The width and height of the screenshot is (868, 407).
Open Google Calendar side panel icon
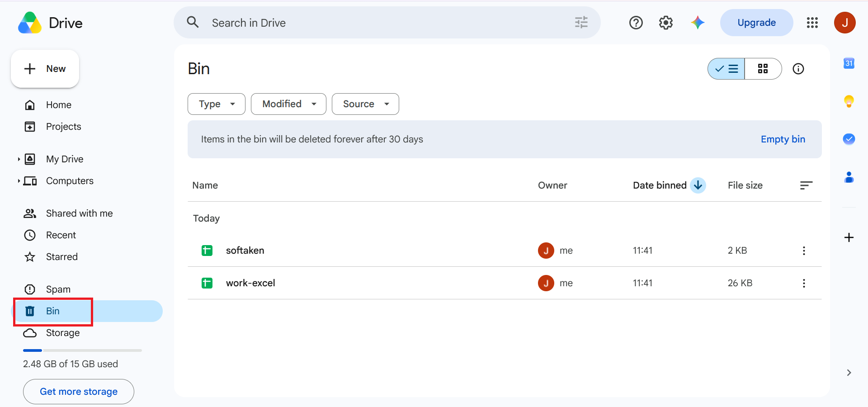click(849, 63)
